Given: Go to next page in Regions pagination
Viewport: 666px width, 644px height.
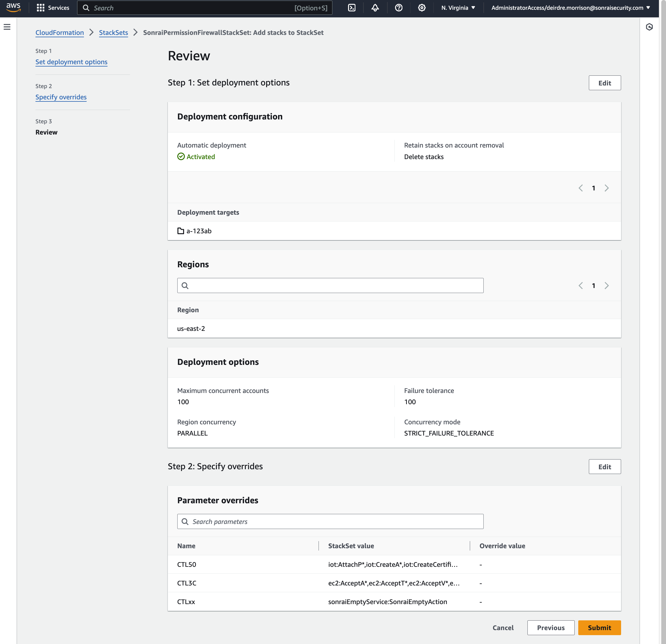Looking at the screenshot, I should (607, 286).
